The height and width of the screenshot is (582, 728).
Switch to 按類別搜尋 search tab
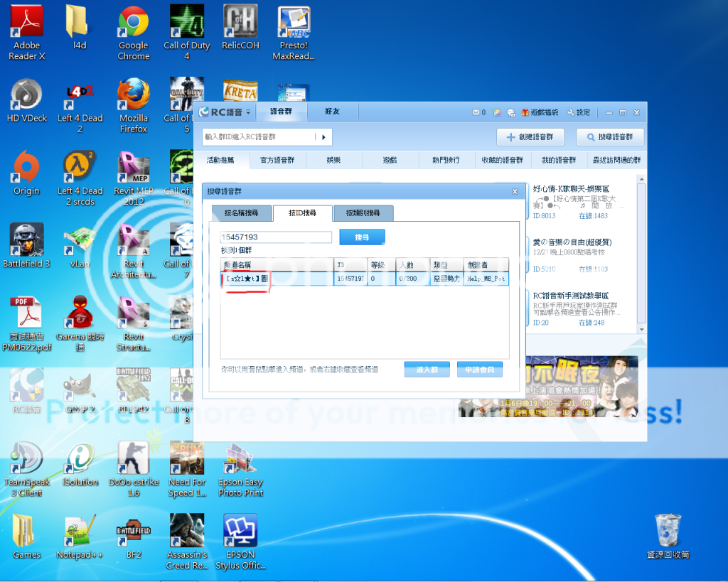tap(363, 213)
